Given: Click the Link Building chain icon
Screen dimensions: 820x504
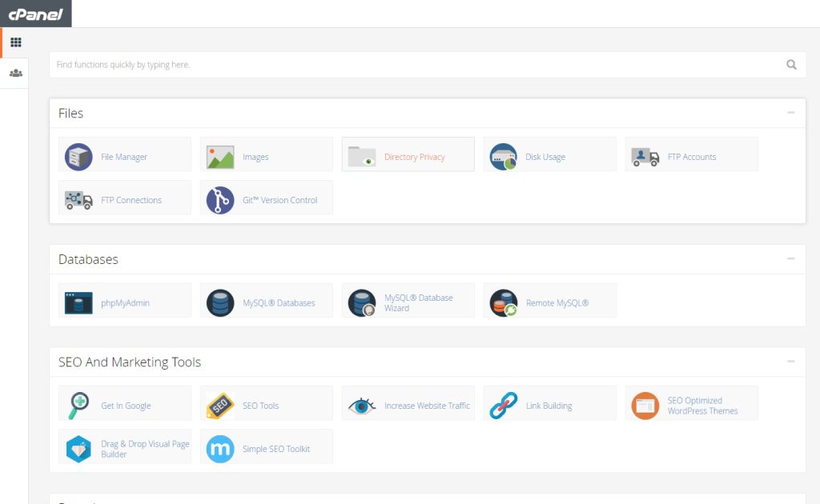Looking at the screenshot, I should tap(504, 406).
